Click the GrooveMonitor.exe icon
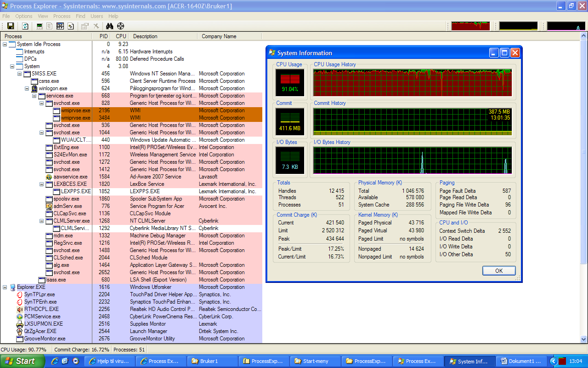 tap(20, 339)
